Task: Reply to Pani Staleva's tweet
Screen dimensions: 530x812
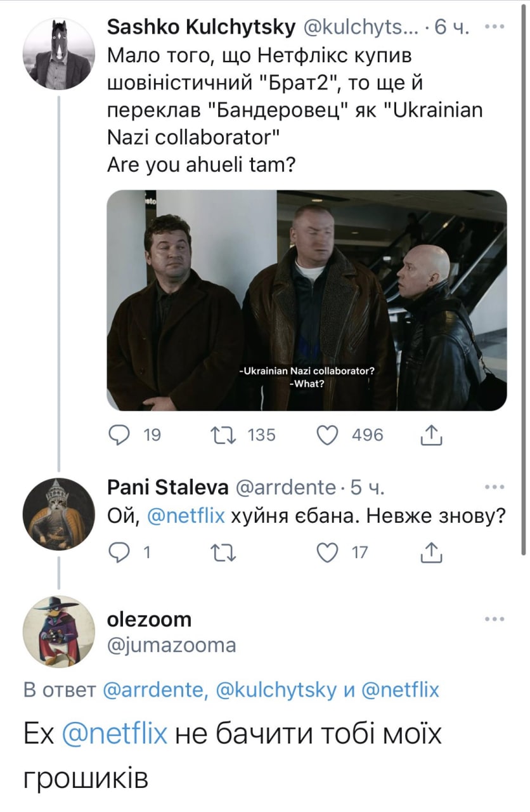Action: click(119, 553)
